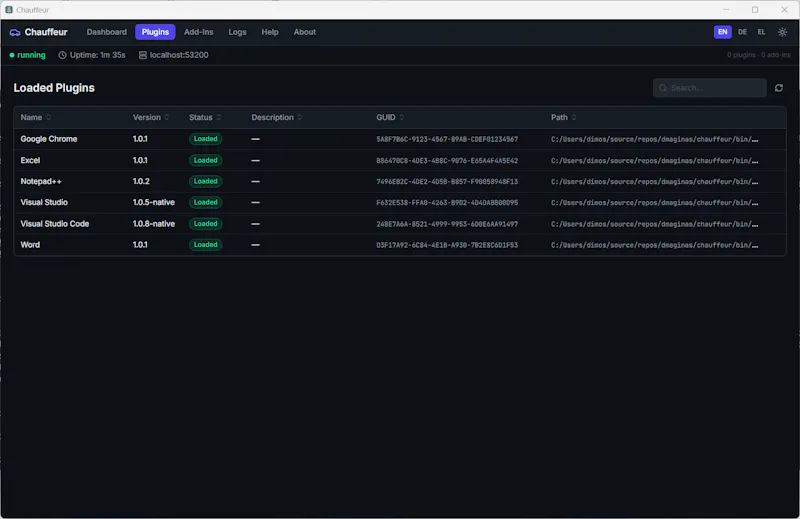
Task: Click the uptime clock icon
Action: [62, 55]
